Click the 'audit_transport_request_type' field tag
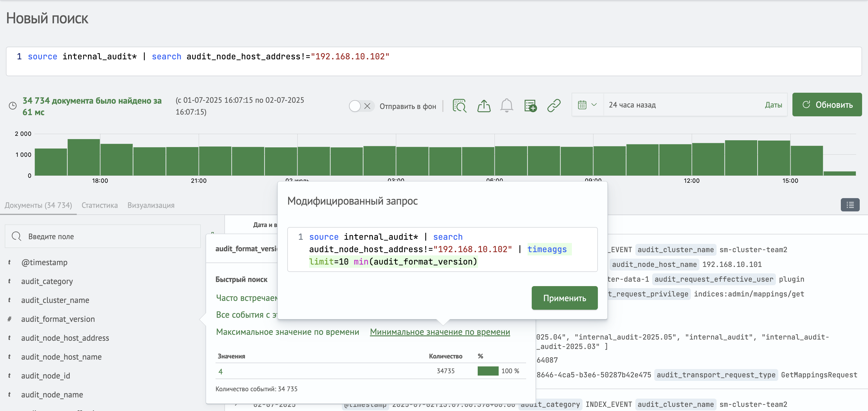868x411 pixels. (x=716, y=375)
